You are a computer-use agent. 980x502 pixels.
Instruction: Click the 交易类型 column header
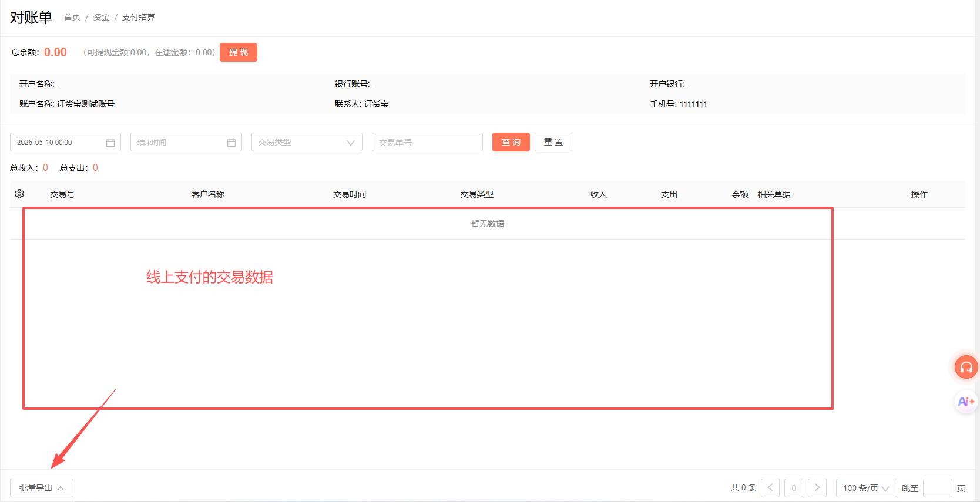477,194
